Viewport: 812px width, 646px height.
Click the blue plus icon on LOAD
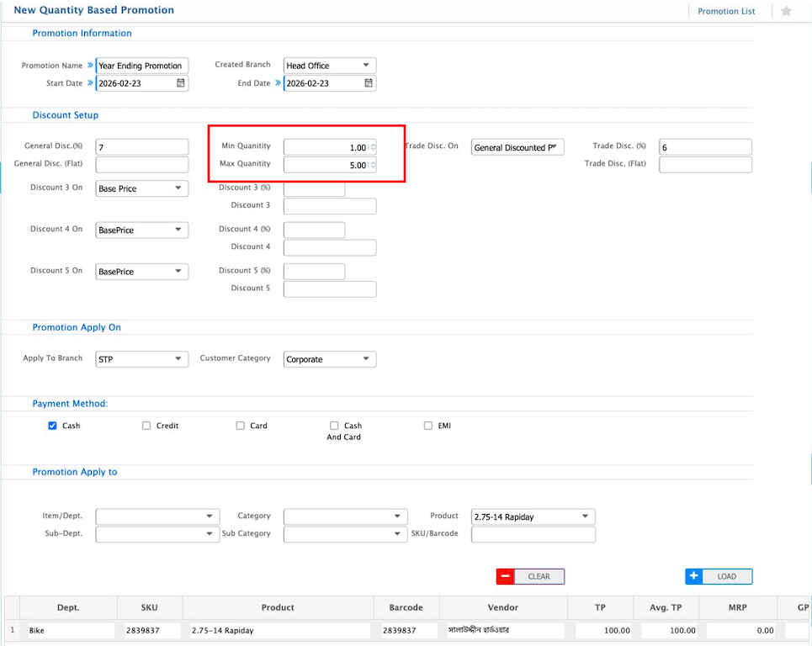pos(694,576)
